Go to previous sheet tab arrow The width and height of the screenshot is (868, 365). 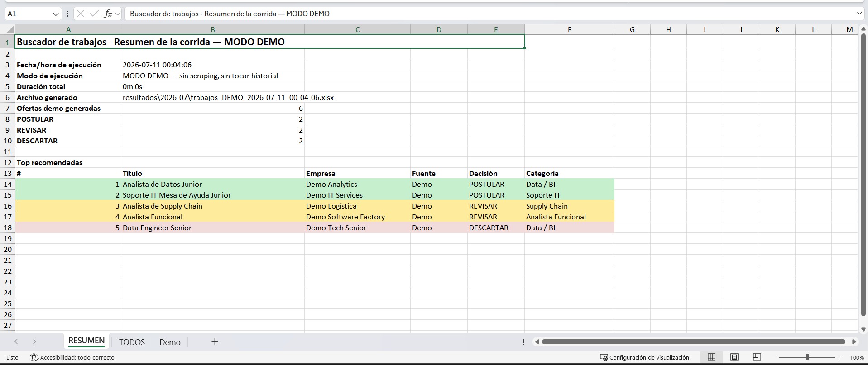pyautogui.click(x=16, y=341)
